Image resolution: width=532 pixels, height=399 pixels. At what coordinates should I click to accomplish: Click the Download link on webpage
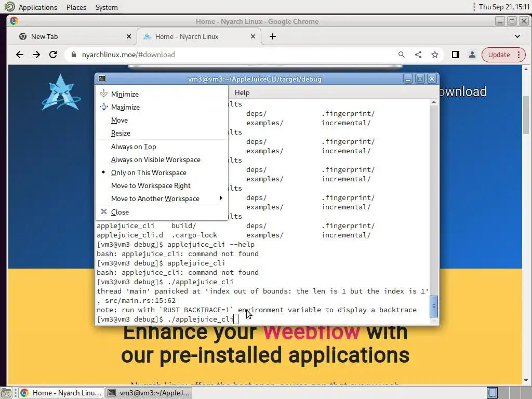pos(463,91)
